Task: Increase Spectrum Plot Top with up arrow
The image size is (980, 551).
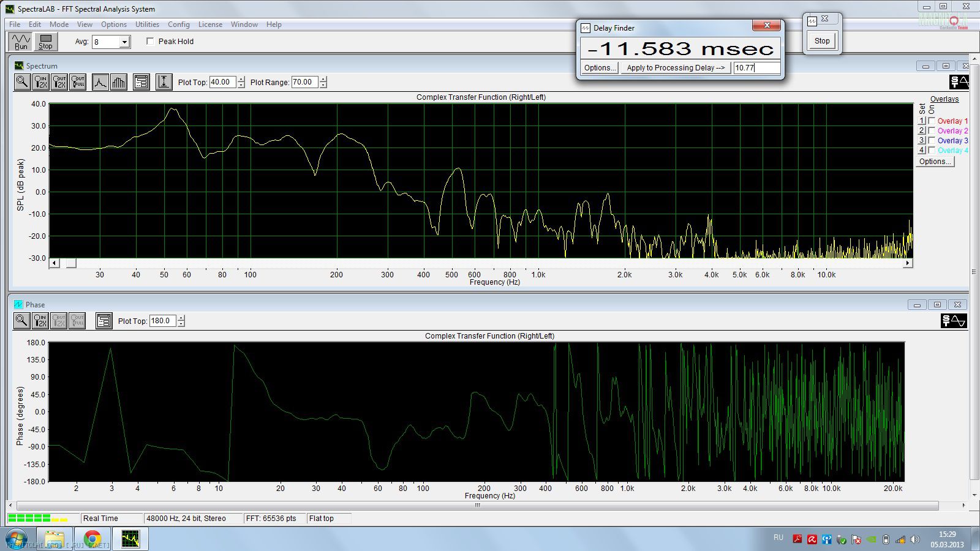Action: click(241, 79)
